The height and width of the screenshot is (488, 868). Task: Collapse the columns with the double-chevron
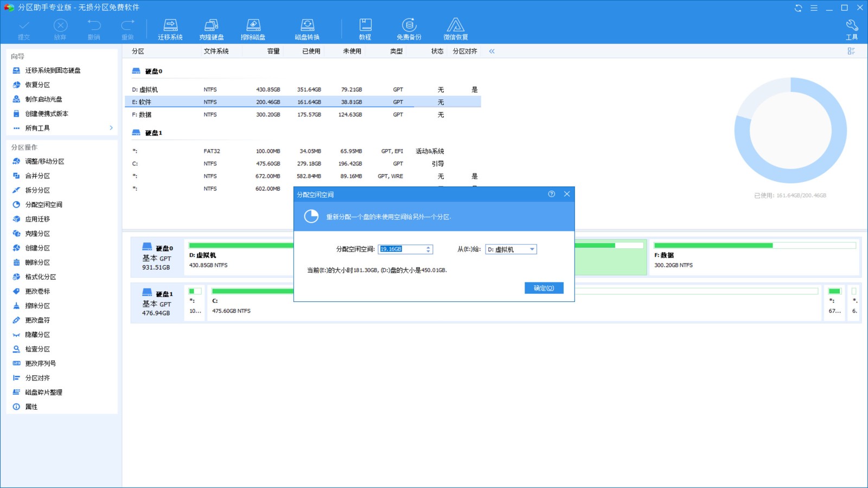(x=492, y=52)
